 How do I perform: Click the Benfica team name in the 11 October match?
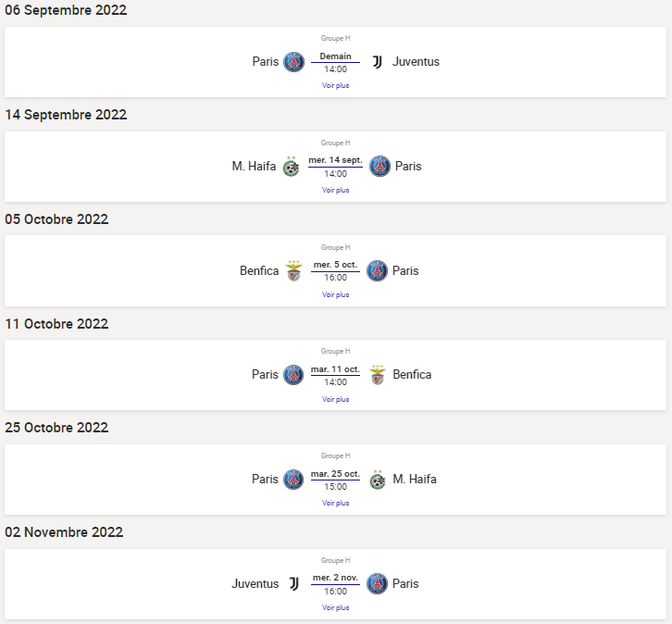412,375
